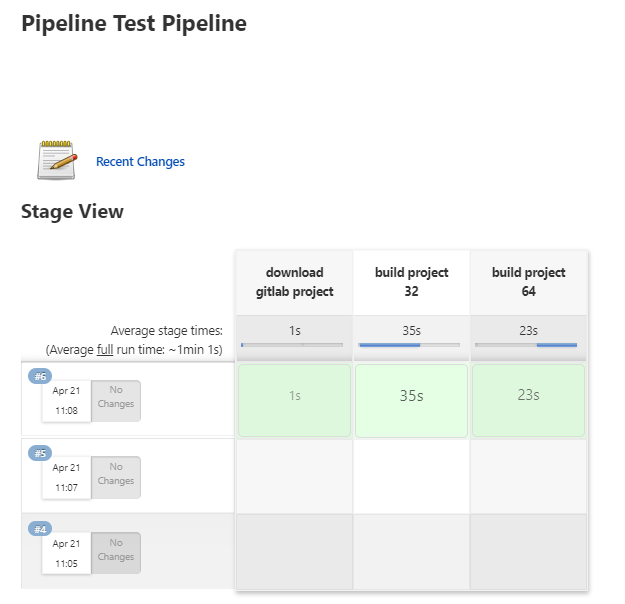Click the build project 64 column header
Viewport: 625px width, 604px height.
point(528,282)
